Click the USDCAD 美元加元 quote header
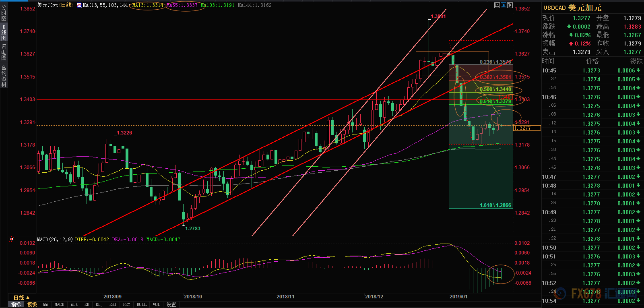This screenshot has height=308, width=644. coord(572,8)
